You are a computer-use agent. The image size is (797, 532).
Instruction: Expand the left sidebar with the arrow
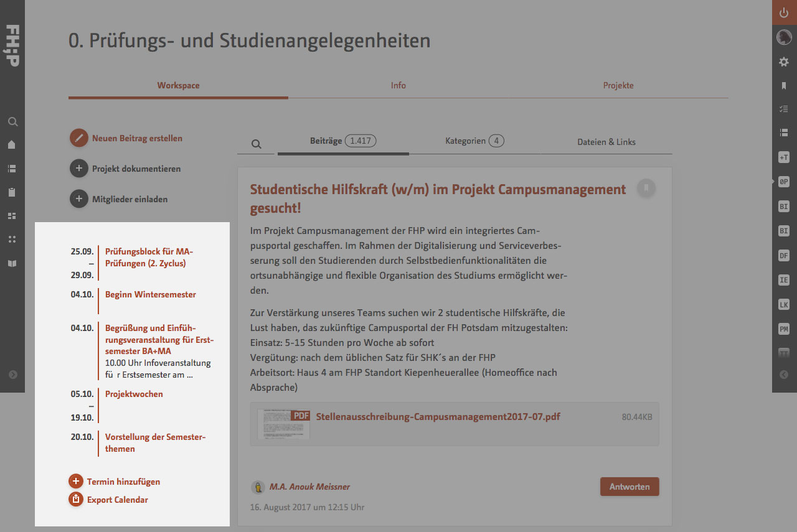(x=13, y=375)
